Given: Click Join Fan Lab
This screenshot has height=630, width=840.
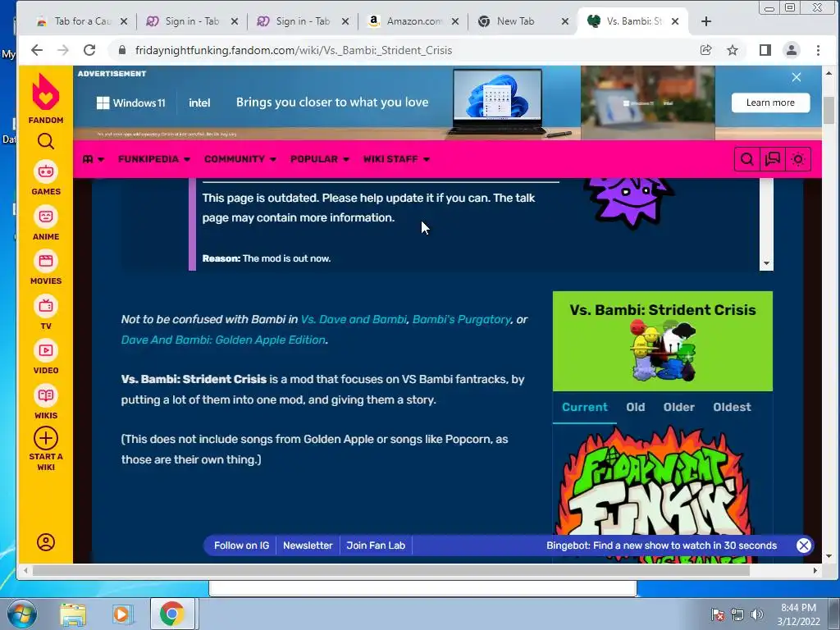Looking at the screenshot, I should [x=376, y=546].
